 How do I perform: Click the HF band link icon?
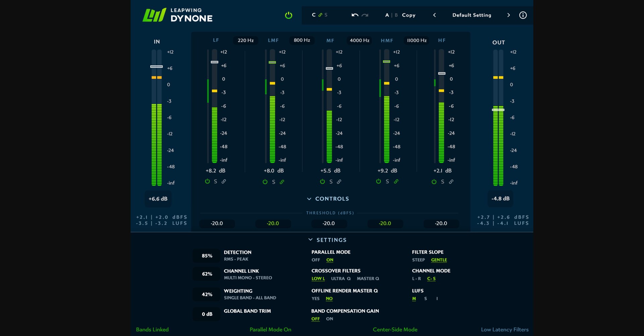pyautogui.click(x=451, y=182)
